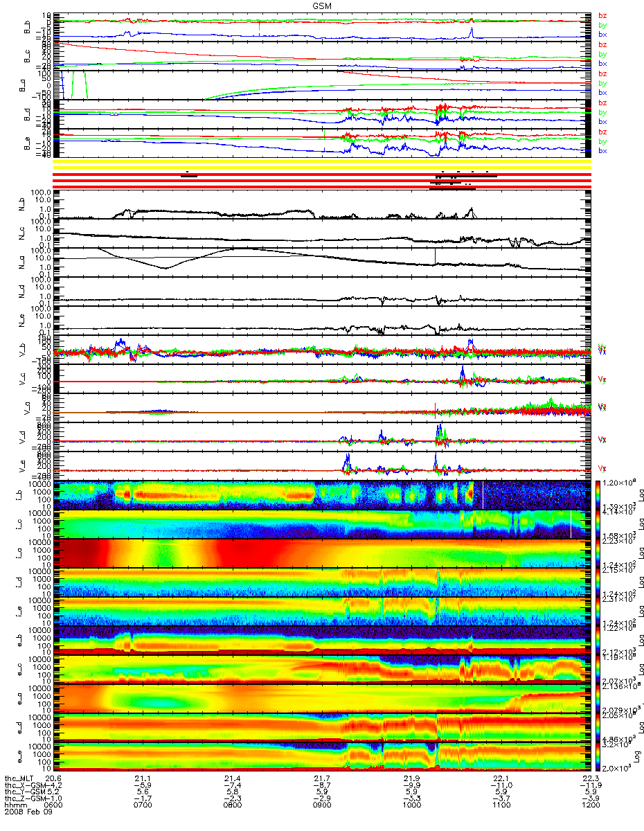Select the B_c panel axis label
The height and width of the screenshot is (831, 644).
(x=28, y=55)
